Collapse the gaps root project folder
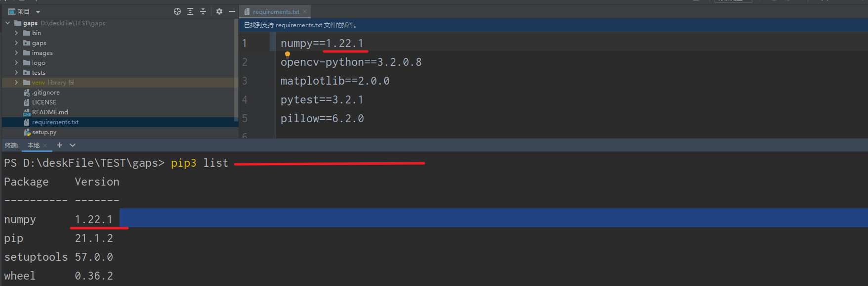This screenshot has height=286, width=868. 7,23
